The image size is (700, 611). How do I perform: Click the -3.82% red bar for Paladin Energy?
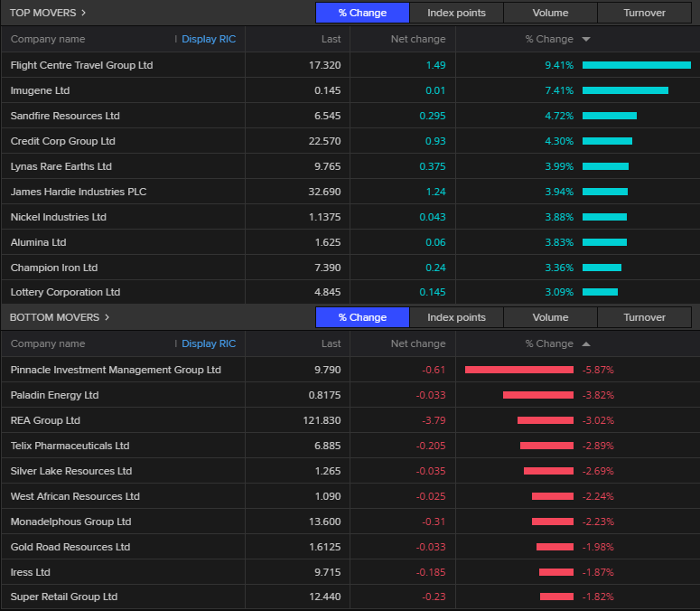click(538, 395)
